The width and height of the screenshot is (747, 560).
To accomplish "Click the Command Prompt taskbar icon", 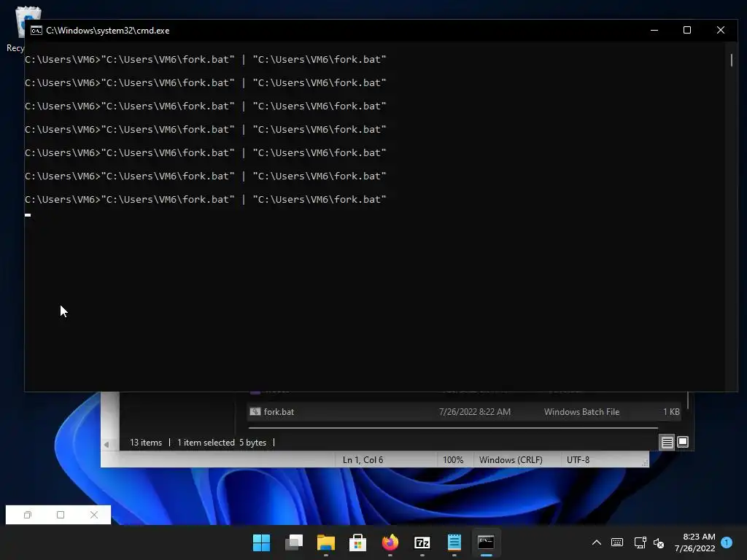I will point(486,542).
